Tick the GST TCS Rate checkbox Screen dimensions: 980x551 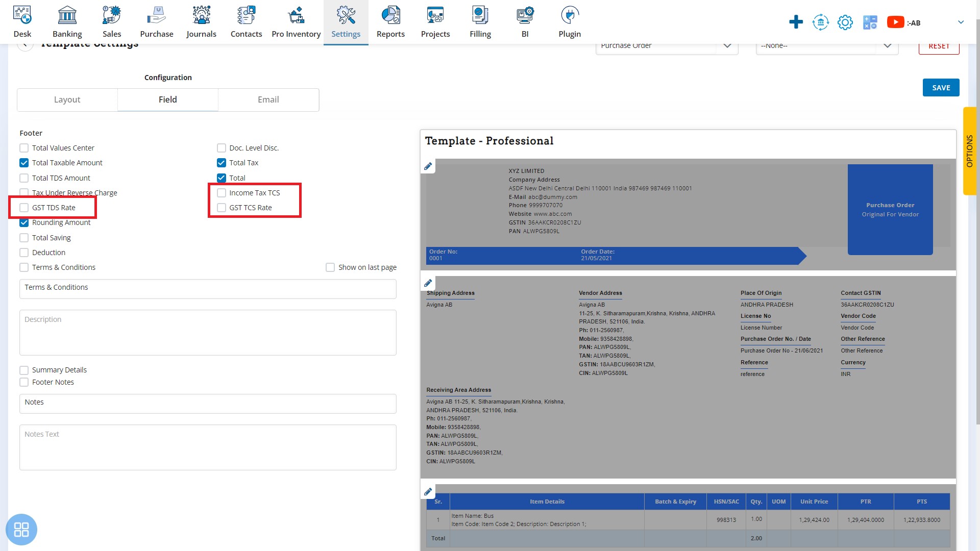tap(222, 208)
